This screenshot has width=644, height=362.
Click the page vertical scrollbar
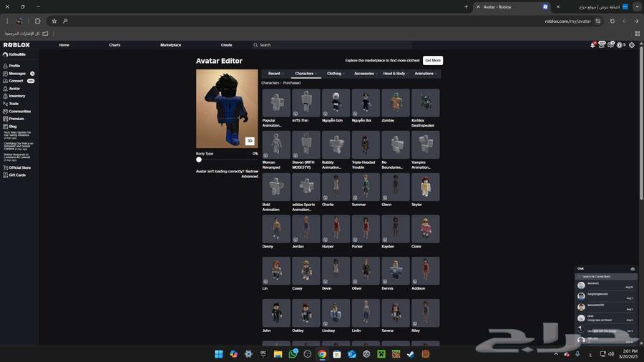click(x=641, y=123)
